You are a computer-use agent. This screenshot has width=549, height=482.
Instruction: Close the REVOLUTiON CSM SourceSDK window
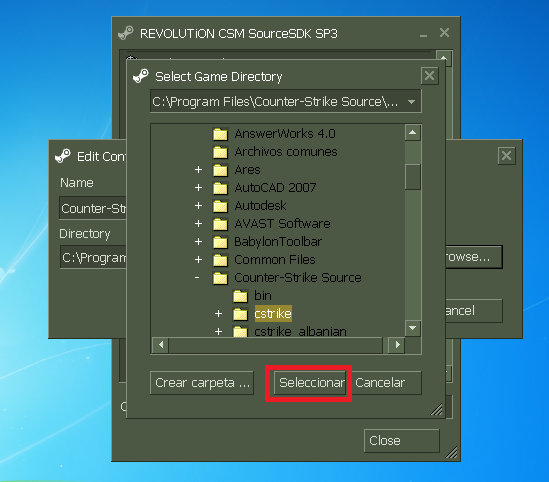click(x=444, y=33)
